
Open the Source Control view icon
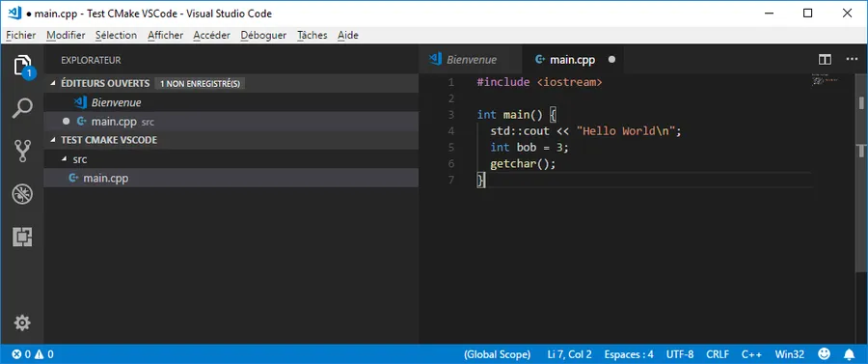pos(22,151)
